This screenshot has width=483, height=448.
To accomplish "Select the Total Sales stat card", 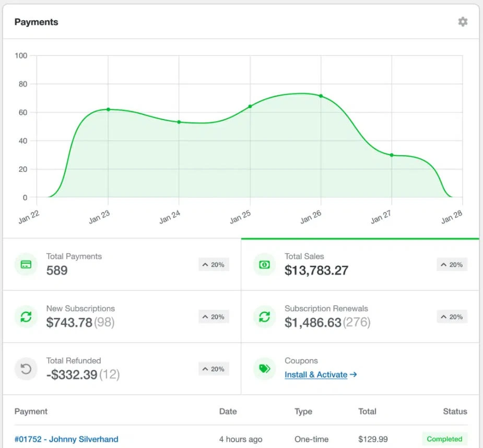I will [x=360, y=264].
